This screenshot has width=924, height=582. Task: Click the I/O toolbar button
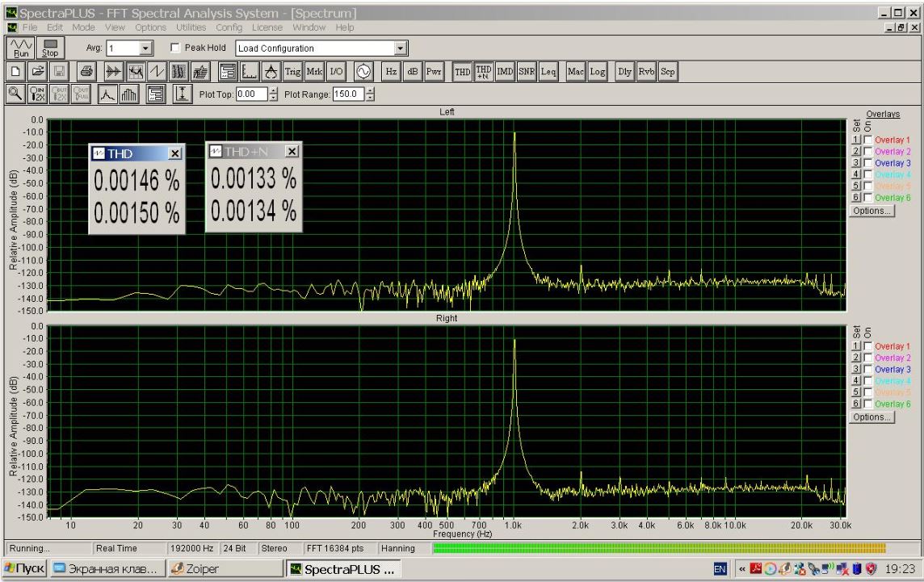click(x=337, y=72)
